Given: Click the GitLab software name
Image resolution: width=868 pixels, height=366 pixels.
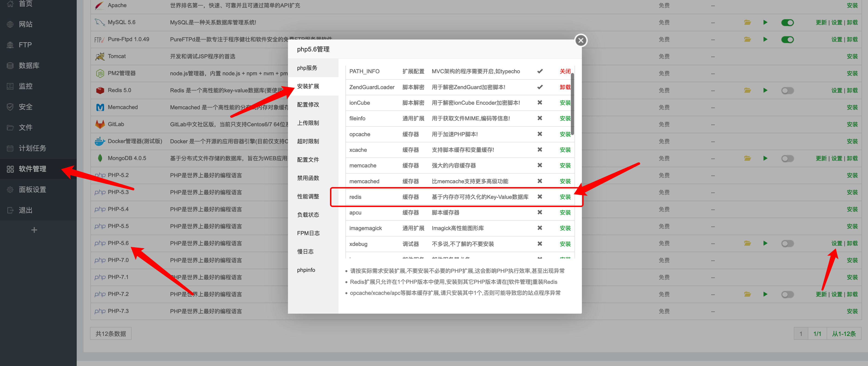Looking at the screenshot, I should pos(116,124).
